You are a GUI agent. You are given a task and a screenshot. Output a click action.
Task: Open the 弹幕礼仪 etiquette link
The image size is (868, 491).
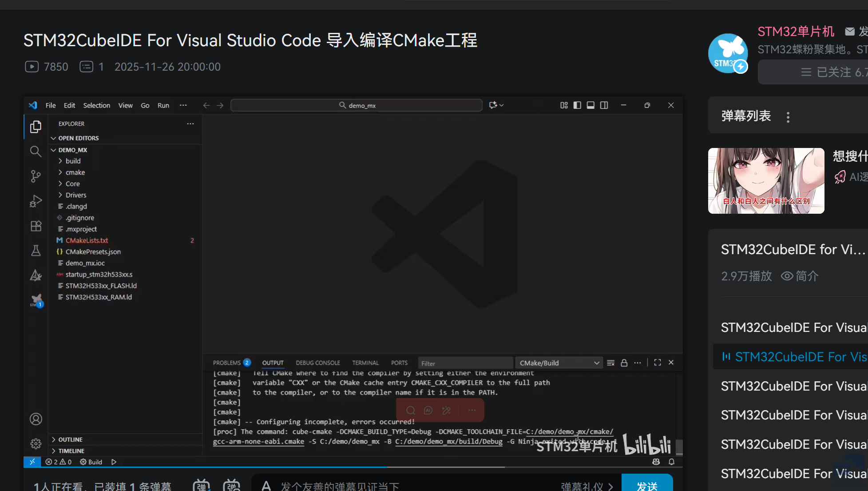pos(587,487)
